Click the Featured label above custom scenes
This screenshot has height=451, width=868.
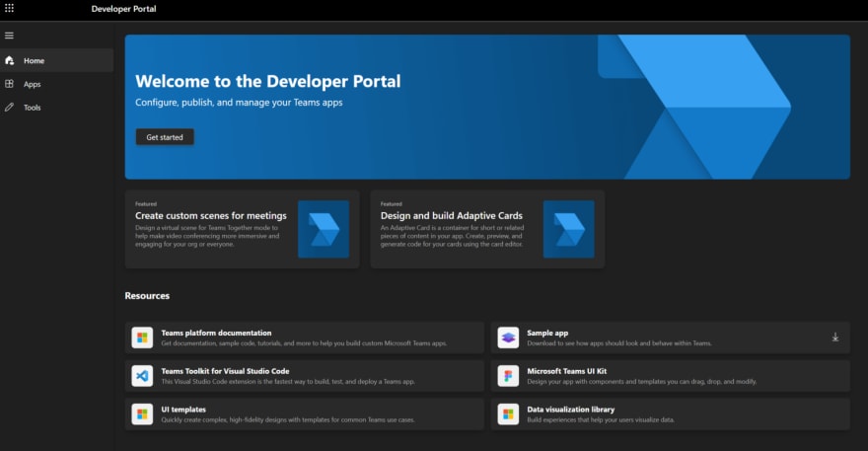coord(146,204)
